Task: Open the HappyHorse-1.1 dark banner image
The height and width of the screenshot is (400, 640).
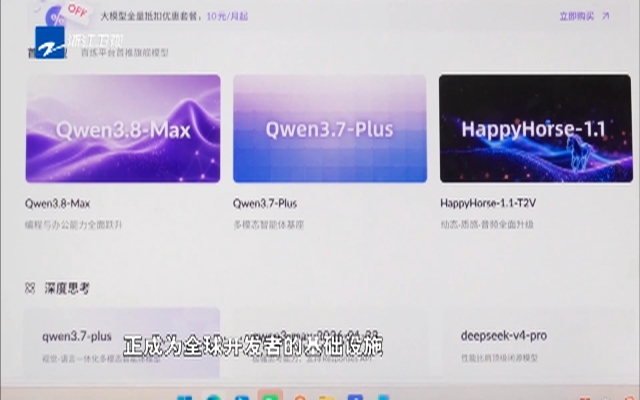Action: point(536,128)
